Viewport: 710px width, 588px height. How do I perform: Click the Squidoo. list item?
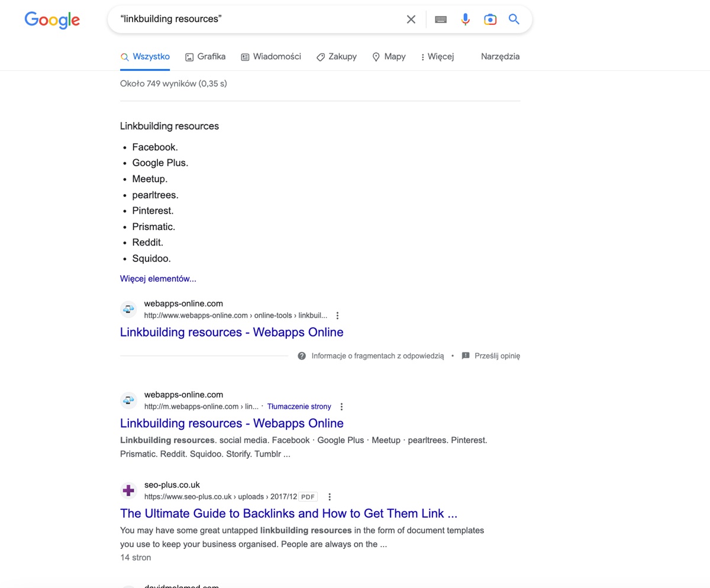[151, 259]
